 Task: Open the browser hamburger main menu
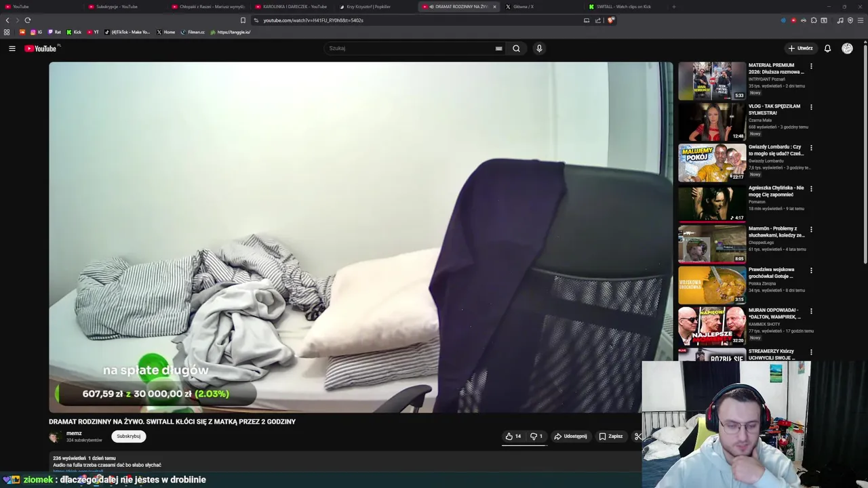861,20
